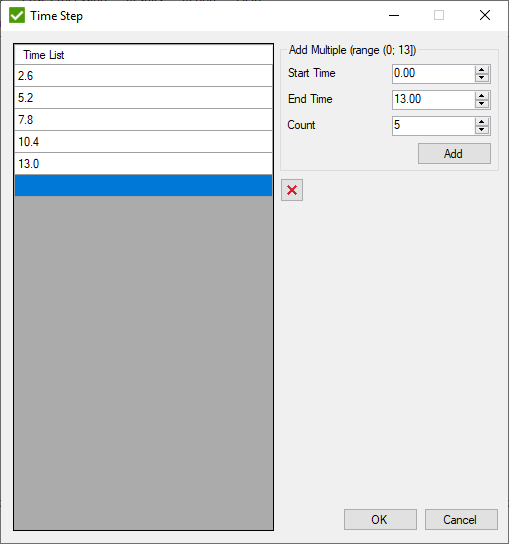Confirm with the OK button

pos(380,519)
